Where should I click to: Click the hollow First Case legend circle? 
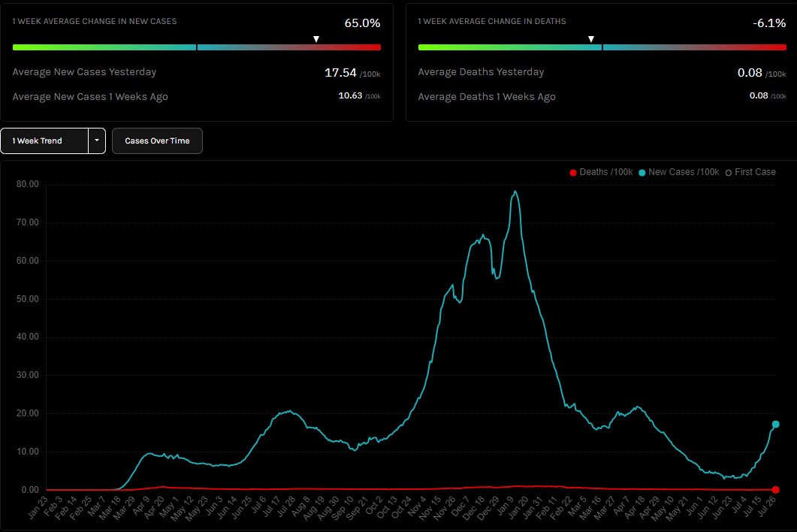(728, 173)
